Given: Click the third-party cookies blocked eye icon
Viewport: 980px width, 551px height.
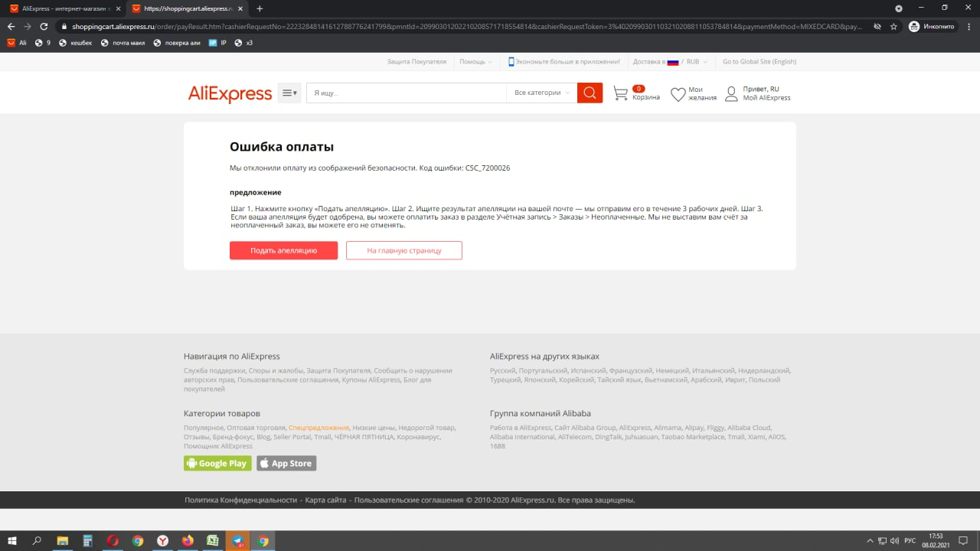Looking at the screenshot, I should pyautogui.click(x=877, y=26).
